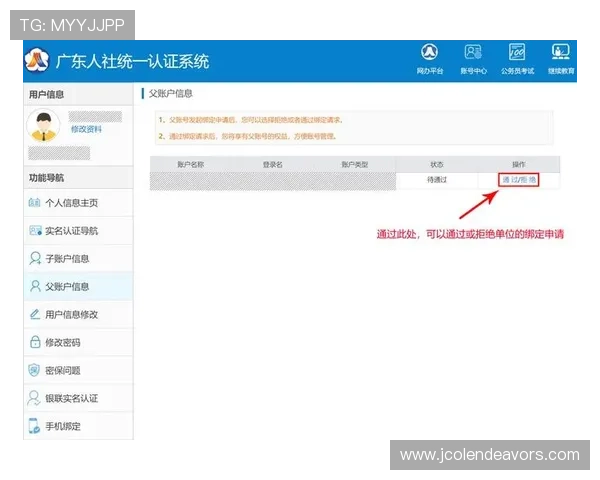
Task: Click the 状态 column header
Action: click(437, 165)
